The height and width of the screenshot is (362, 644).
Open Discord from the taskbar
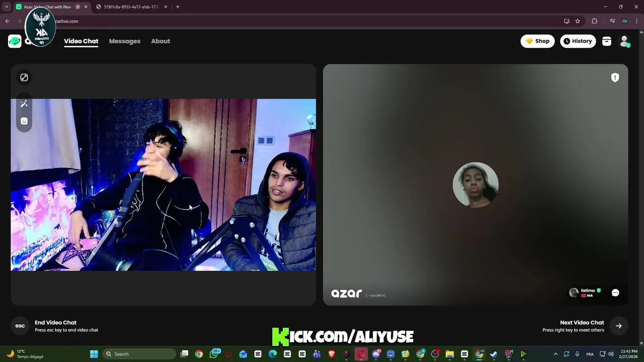coord(376,354)
